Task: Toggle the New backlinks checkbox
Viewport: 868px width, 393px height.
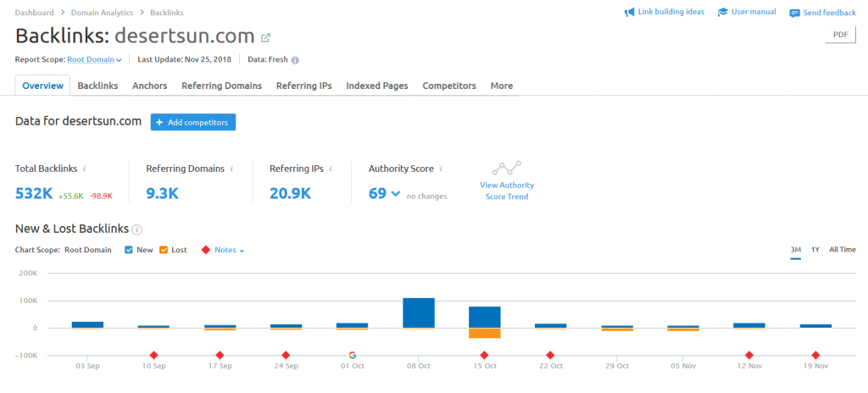Action: tap(129, 250)
